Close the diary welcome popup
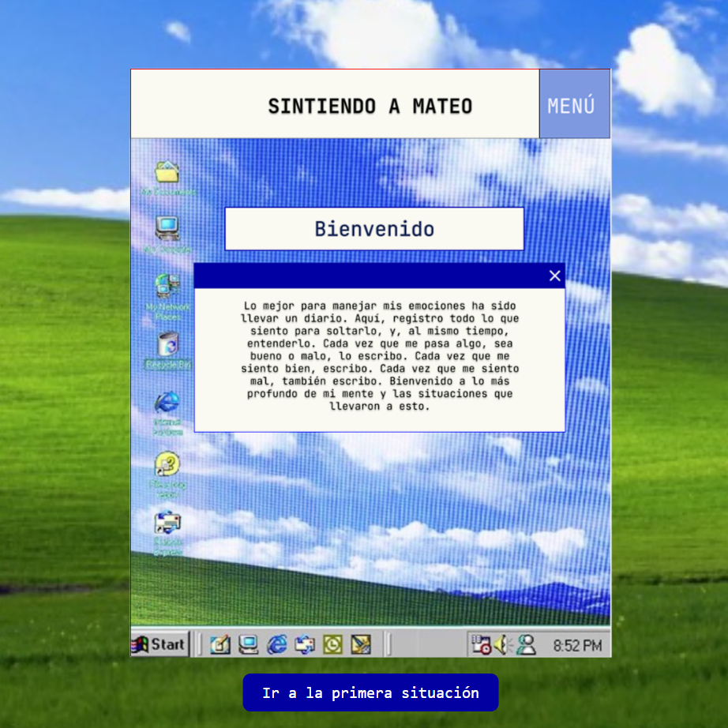 tap(554, 276)
